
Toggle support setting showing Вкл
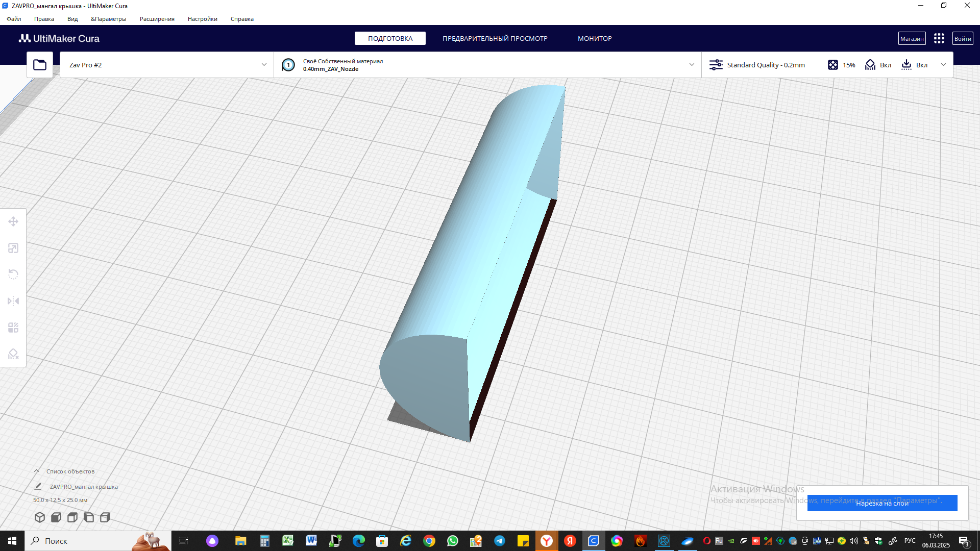pyautogui.click(x=878, y=65)
